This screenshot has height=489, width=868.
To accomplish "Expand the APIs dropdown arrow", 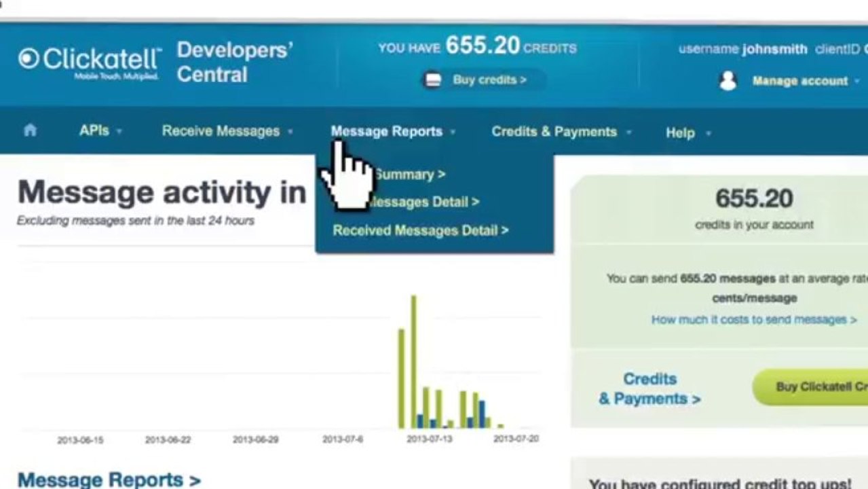I will (119, 132).
